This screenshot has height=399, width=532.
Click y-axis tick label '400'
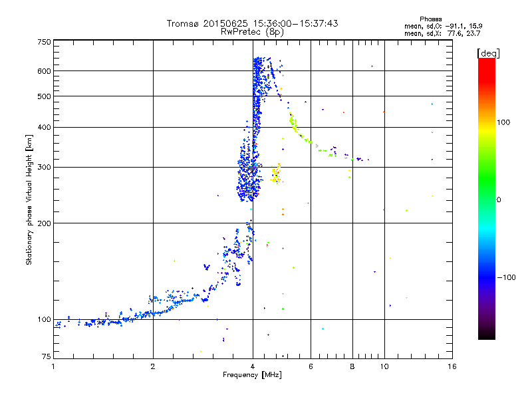[x=44, y=127]
